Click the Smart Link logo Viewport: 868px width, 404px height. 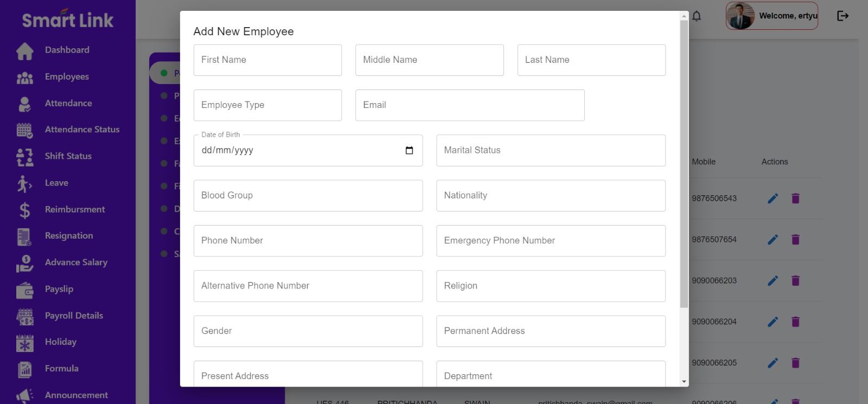coord(68,20)
